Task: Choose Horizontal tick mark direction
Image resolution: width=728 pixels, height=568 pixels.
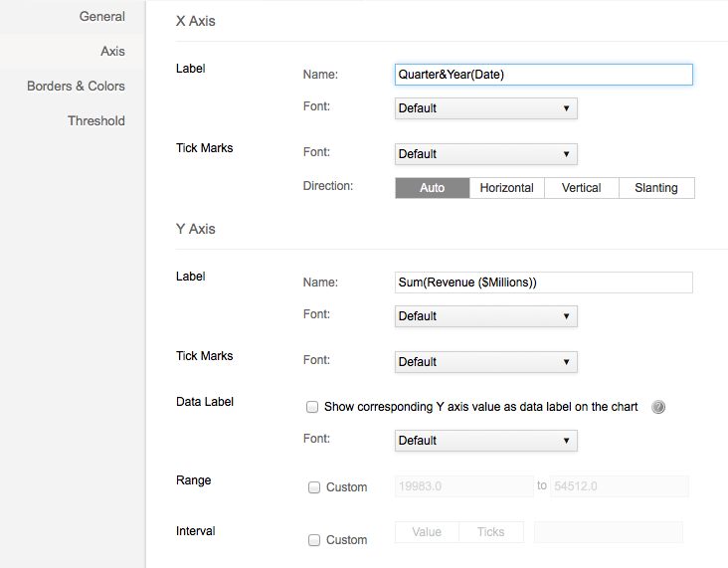Action: (x=506, y=188)
